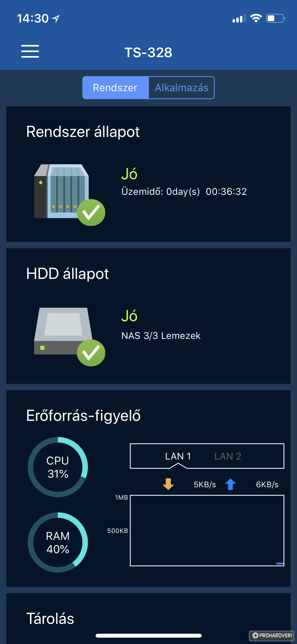
Task: Tap the NAS device system status icon
Action: [70, 195]
